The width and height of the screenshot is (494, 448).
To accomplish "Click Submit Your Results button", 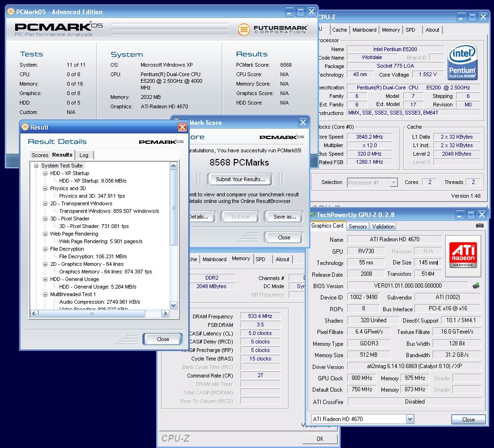I will coord(240,179).
